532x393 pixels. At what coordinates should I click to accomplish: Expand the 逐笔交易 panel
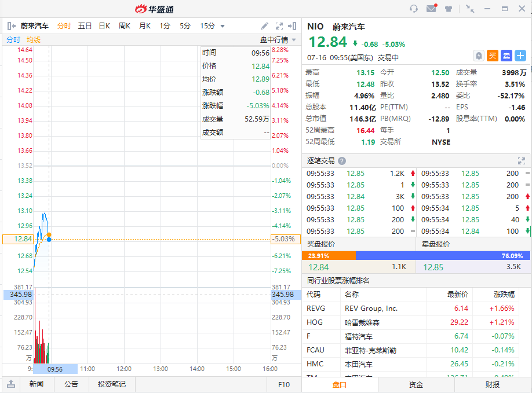pyautogui.click(x=521, y=161)
